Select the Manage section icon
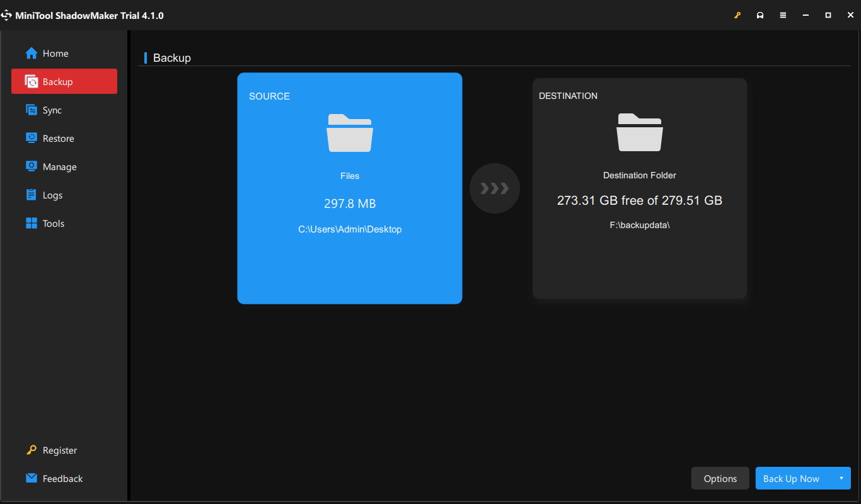 pos(30,166)
